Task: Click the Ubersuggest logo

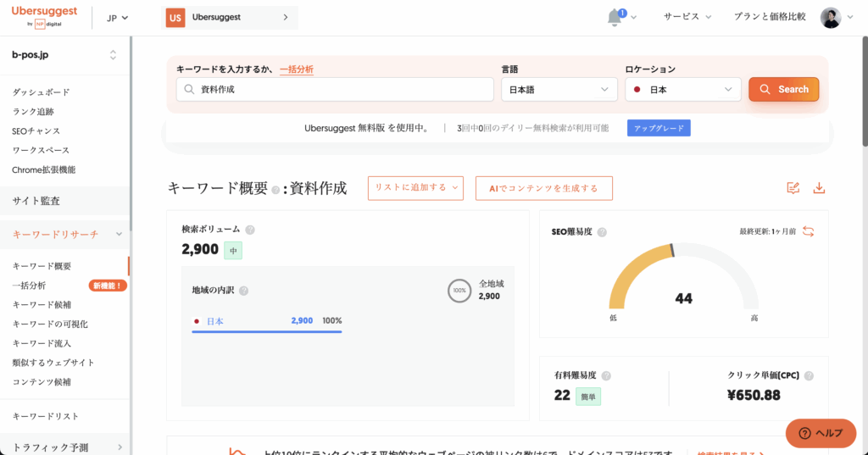Action: pyautogui.click(x=44, y=17)
